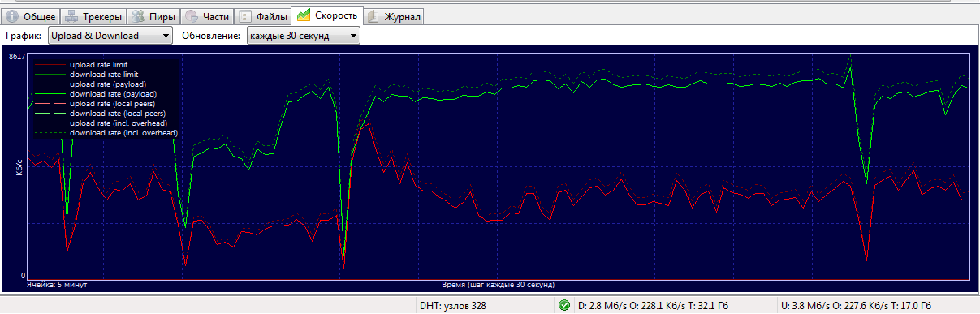Click the Ячейка: 5 минут label
The height and width of the screenshot is (314, 980).
[x=57, y=285]
